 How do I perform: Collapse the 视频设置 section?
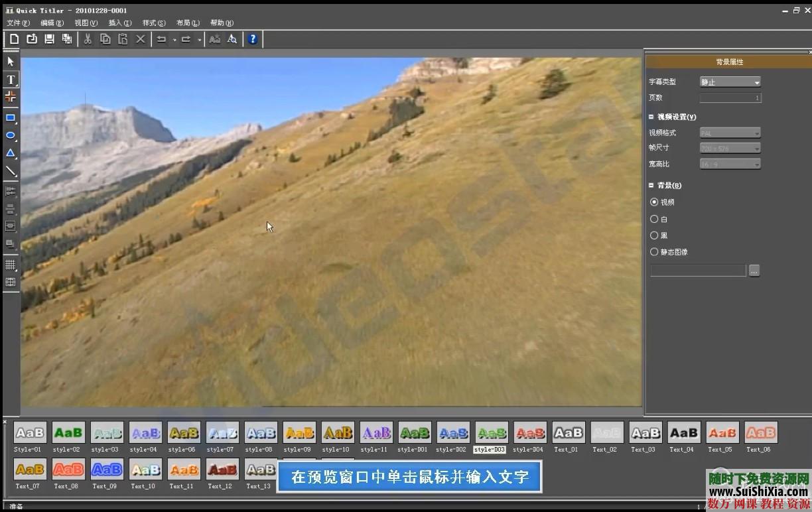651,117
